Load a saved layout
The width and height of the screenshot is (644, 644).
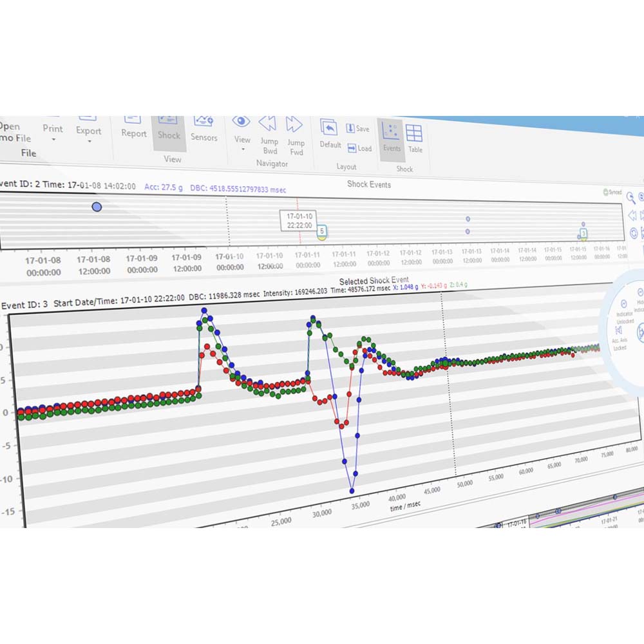pyautogui.click(x=359, y=148)
